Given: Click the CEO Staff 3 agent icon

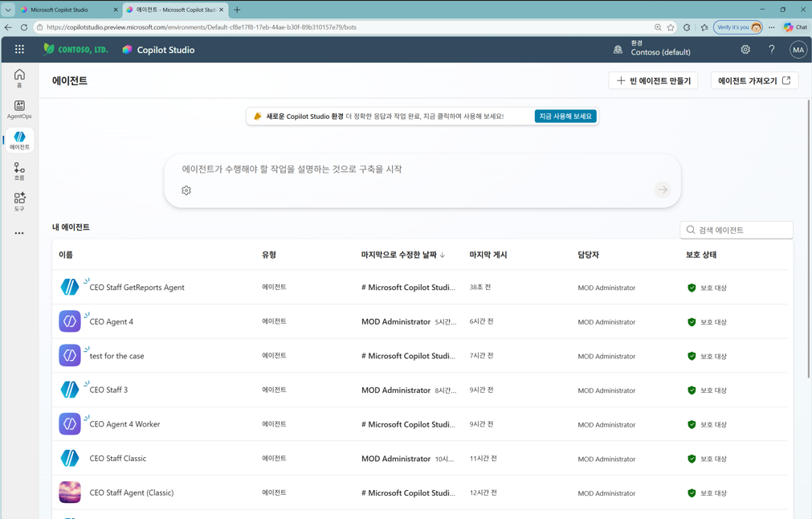Looking at the screenshot, I should 70,390.
